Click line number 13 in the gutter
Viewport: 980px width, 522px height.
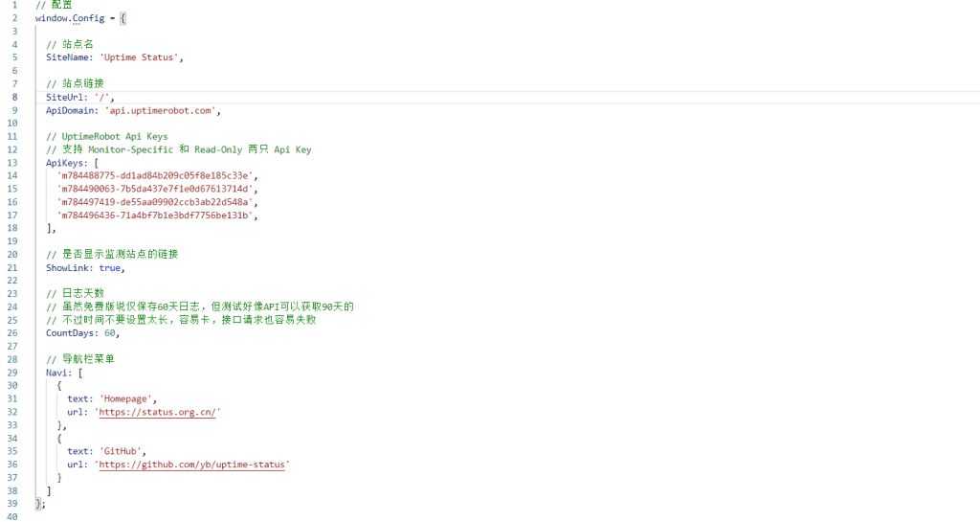(11, 163)
